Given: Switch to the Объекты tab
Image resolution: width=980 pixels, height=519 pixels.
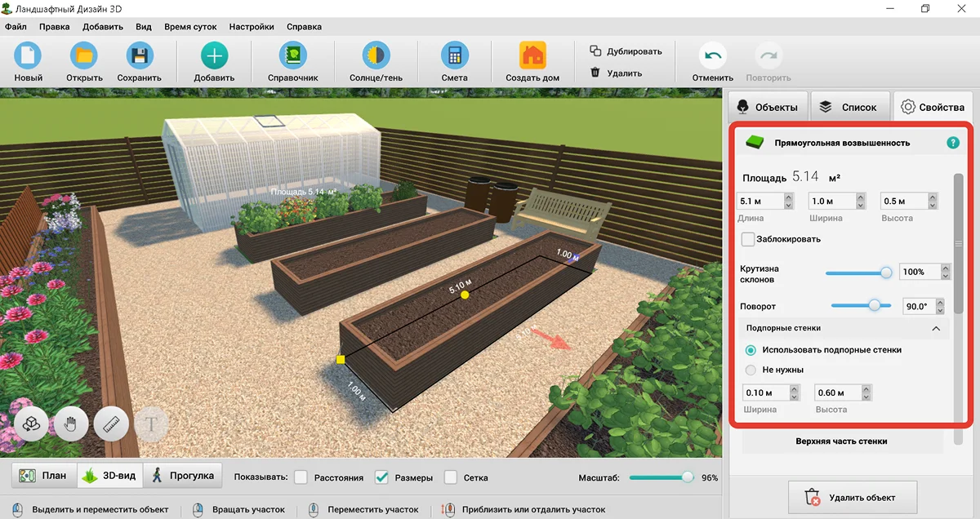Looking at the screenshot, I should pyautogui.click(x=767, y=107).
